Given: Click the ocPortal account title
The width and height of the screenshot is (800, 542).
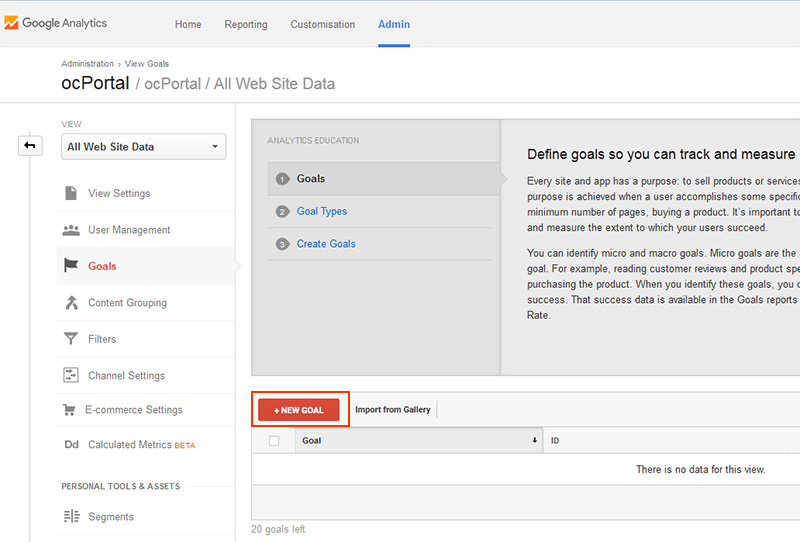Looking at the screenshot, I should click(x=95, y=83).
